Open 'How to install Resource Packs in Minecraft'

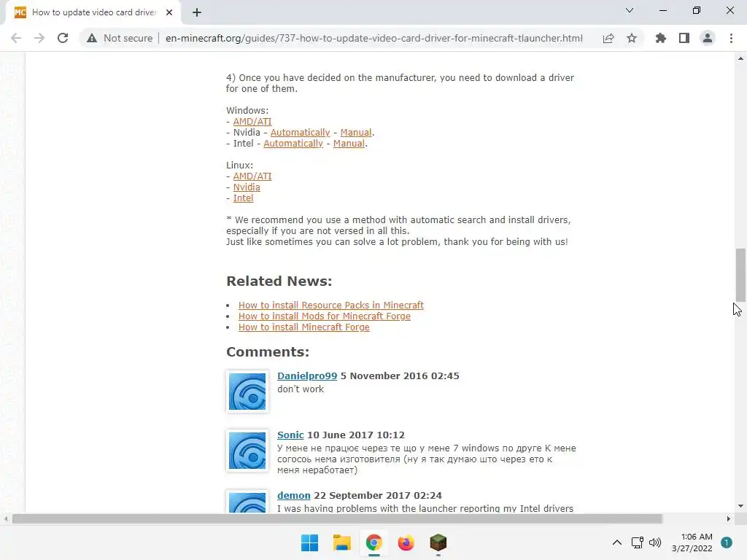pos(331,306)
